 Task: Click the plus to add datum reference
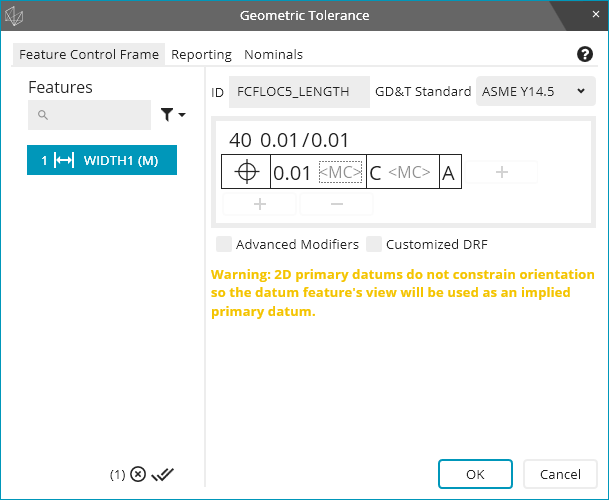point(502,172)
